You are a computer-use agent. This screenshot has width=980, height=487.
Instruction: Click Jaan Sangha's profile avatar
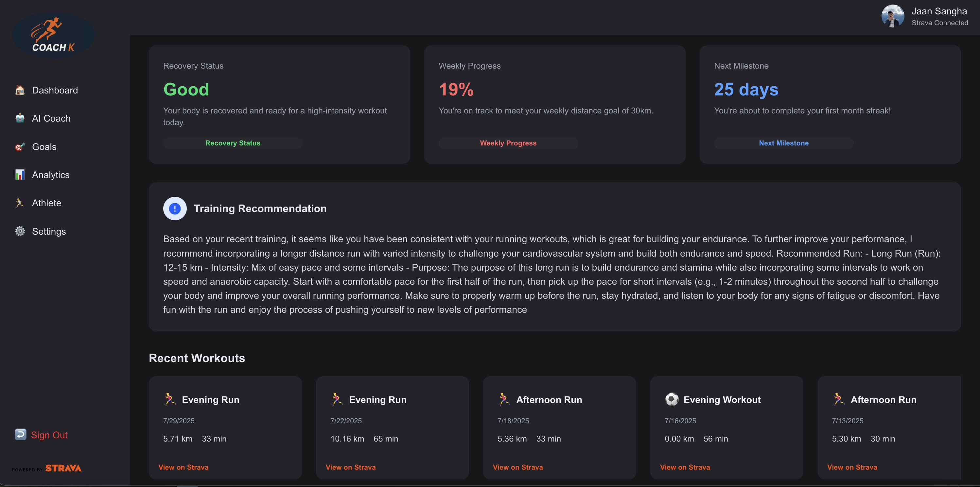pyautogui.click(x=892, y=16)
